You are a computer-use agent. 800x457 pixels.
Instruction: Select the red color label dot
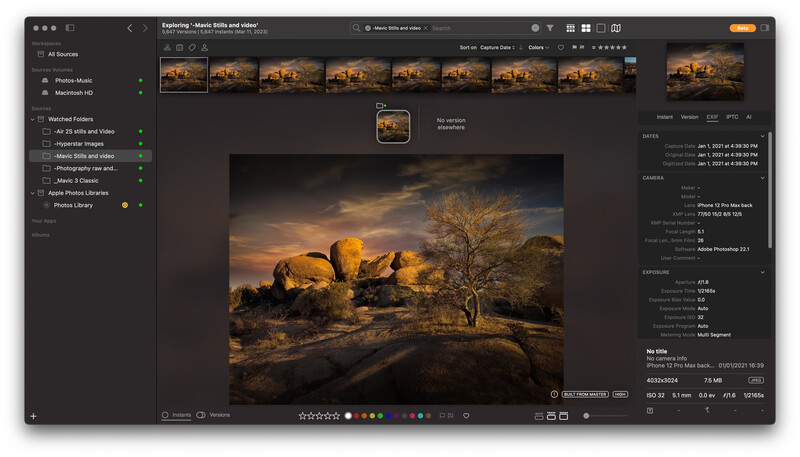point(356,415)
